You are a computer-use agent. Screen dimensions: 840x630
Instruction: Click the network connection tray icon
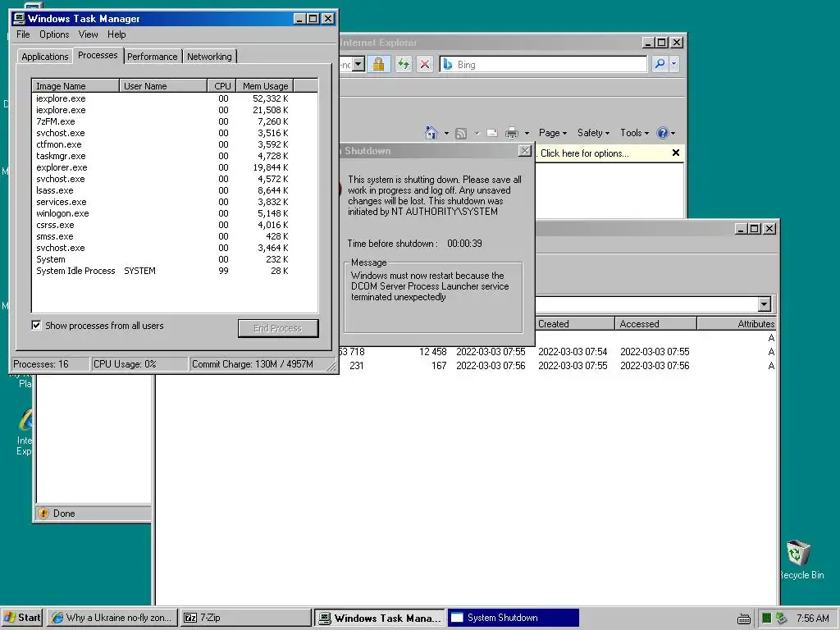[x=782, y=619]
